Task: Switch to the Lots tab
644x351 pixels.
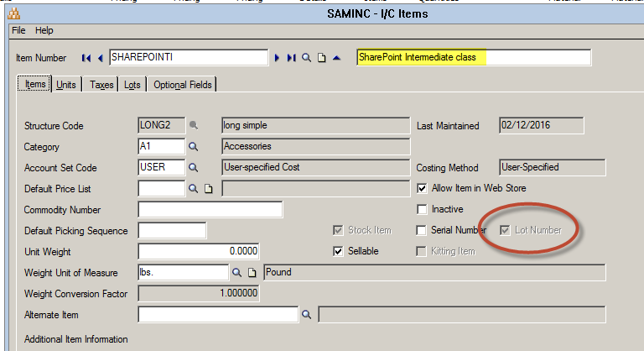Action: point(132,85)
